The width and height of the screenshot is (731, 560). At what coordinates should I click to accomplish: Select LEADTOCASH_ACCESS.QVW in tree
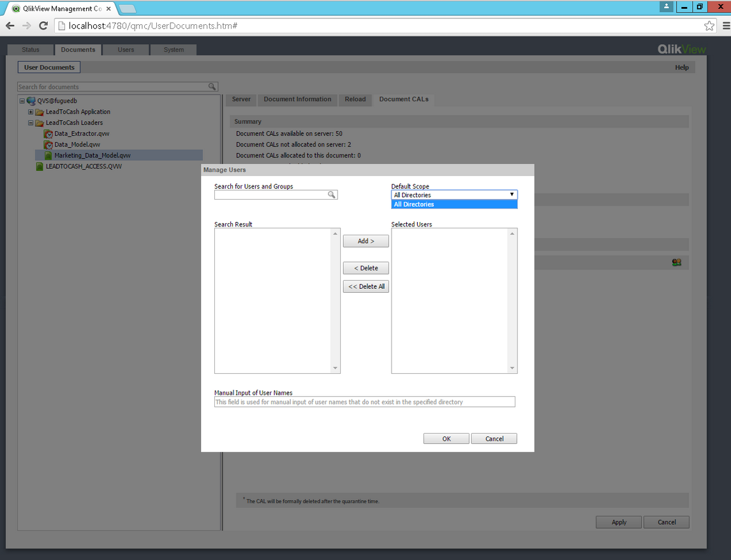(x=84, y=166)
